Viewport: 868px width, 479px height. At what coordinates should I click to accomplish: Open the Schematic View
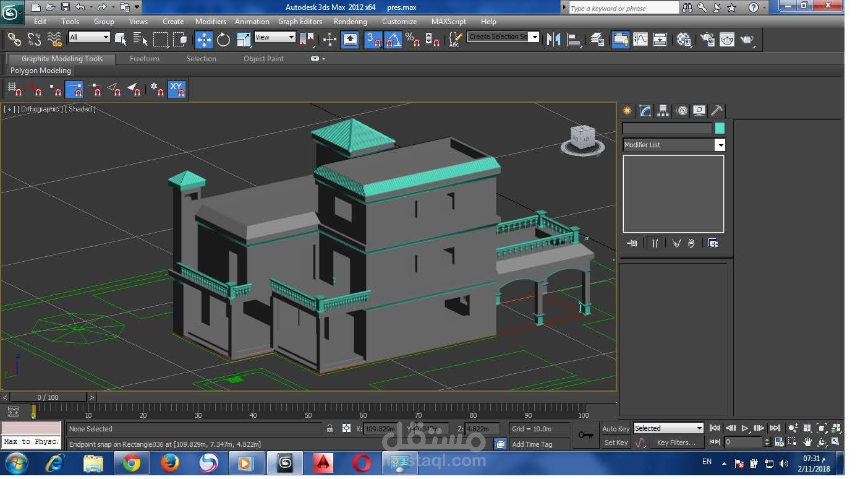pyautogui.click(x=660, y=40)
